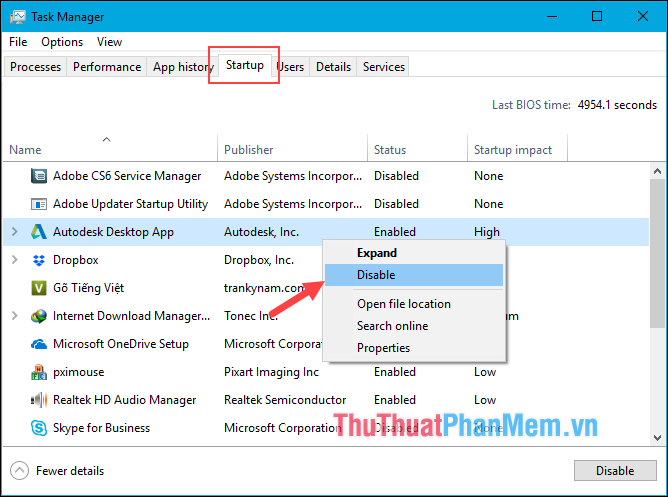This screenshot has width=668, height=497.
Task: Choose Search online in the context menu
Action: click(x=414, y=326)
